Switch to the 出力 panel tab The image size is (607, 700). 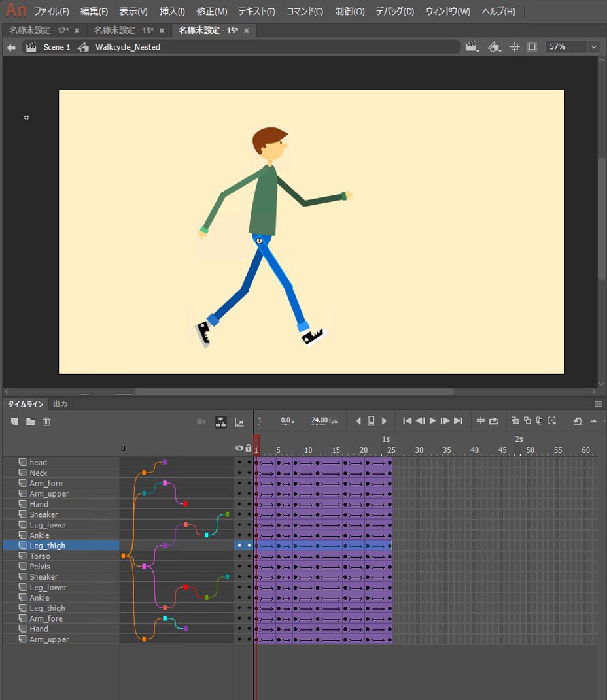pos(60,404)
